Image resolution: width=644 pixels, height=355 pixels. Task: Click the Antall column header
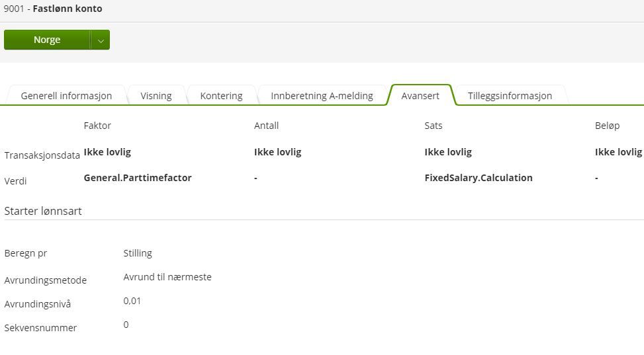[266, 126]
